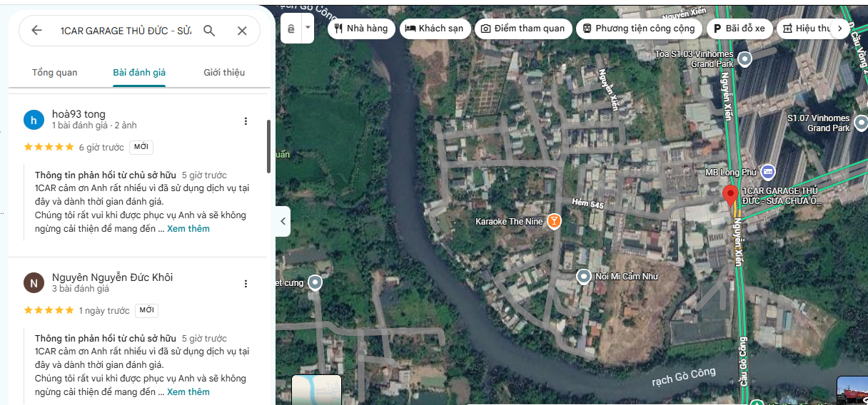
Task: Filter map by Khách sạn
Action: pyautogui.click(x=433, y=29)
